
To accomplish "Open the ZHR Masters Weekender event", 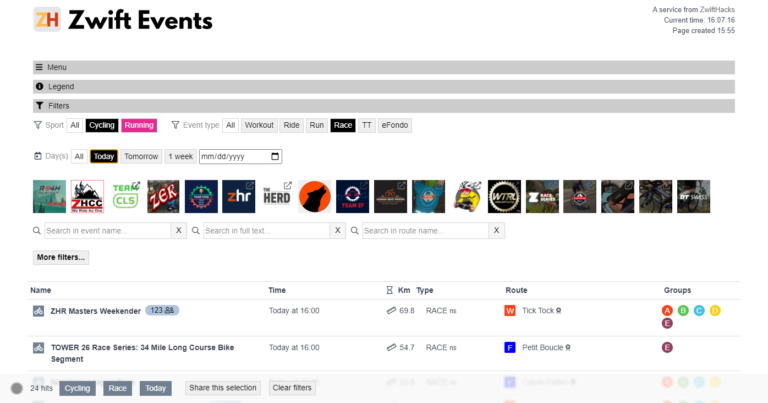I will click(96, 311).
